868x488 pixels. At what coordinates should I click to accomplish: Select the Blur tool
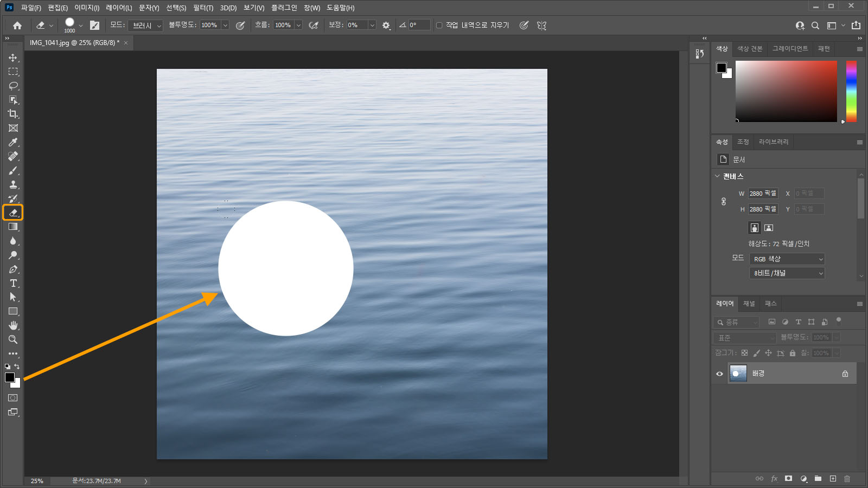(x=13, y=241)
